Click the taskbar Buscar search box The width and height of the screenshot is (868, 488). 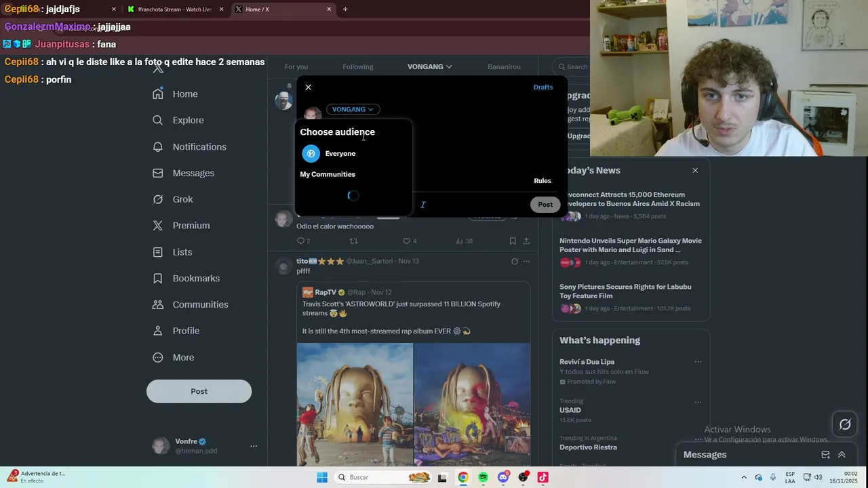coord(384,477)
